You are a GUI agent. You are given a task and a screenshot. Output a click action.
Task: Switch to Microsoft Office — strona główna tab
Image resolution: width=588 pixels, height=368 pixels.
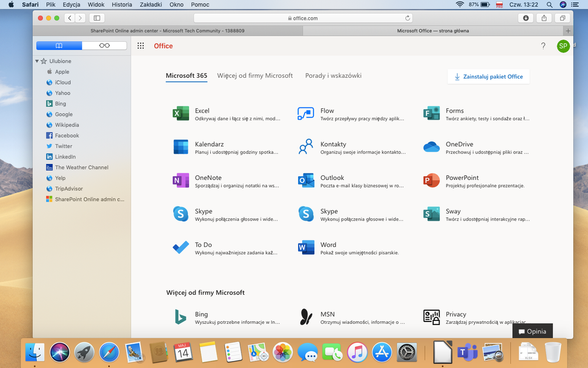432,31
